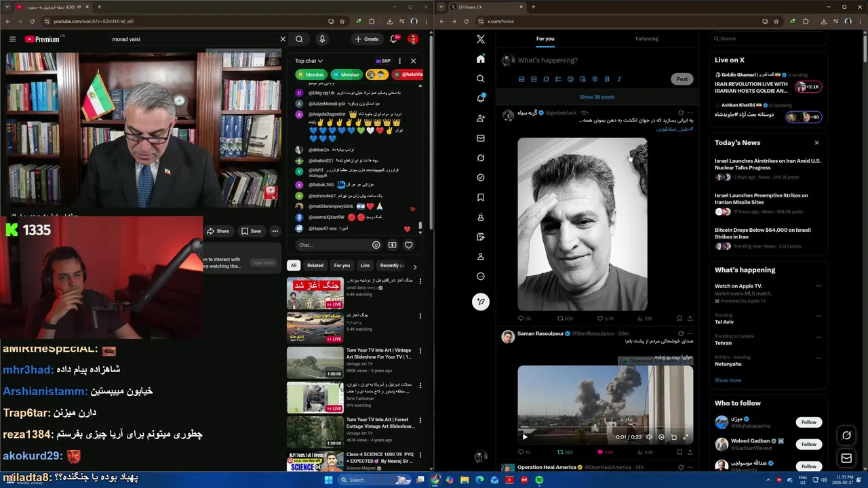Open X Profile icon in sidebar
The width and height of the screenshot is (868, 488).
click(481, 257)
